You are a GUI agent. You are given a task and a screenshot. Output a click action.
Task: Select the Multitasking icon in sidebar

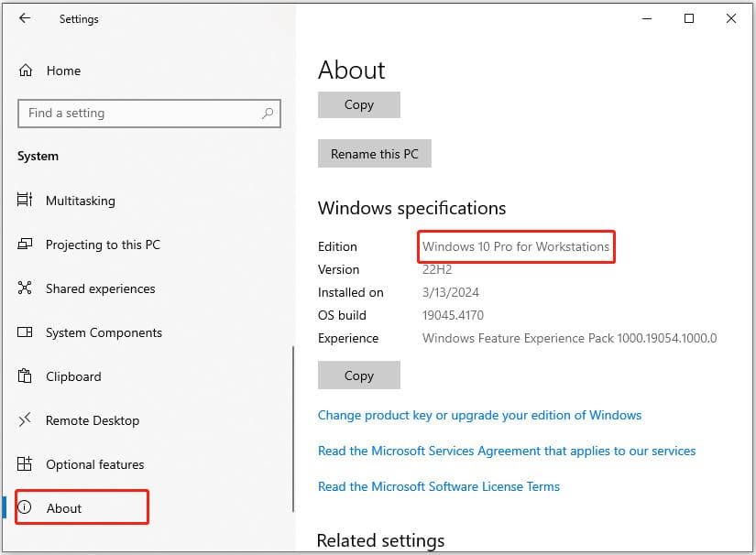pyautogui.click(x=26, y=201)
